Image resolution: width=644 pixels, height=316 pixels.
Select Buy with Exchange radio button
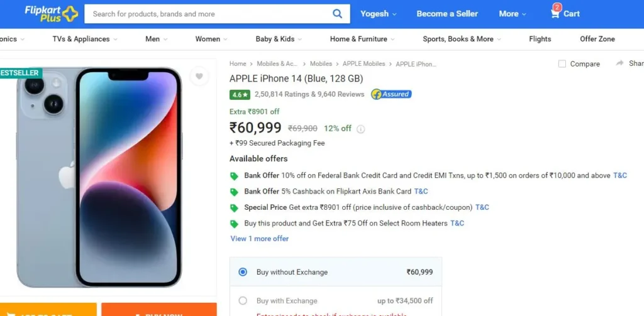coord(243,301)
